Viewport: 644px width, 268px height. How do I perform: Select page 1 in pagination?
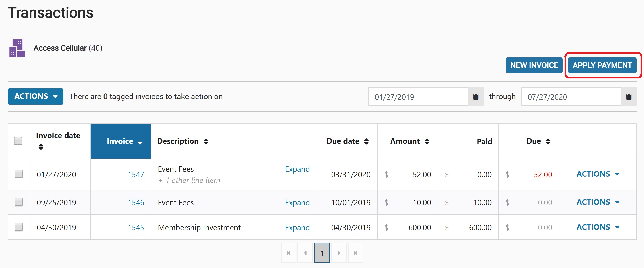point(322,253)
